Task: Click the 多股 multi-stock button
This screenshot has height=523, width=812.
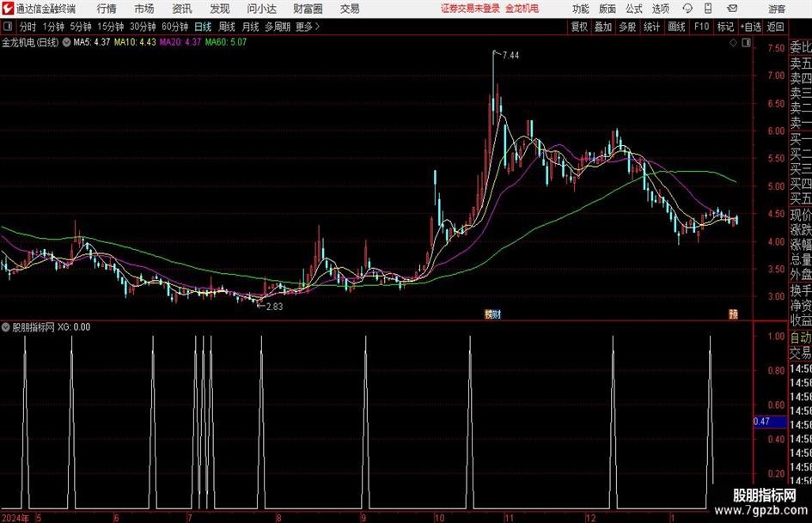Action: pyautogui.click(x=627, y=27)
